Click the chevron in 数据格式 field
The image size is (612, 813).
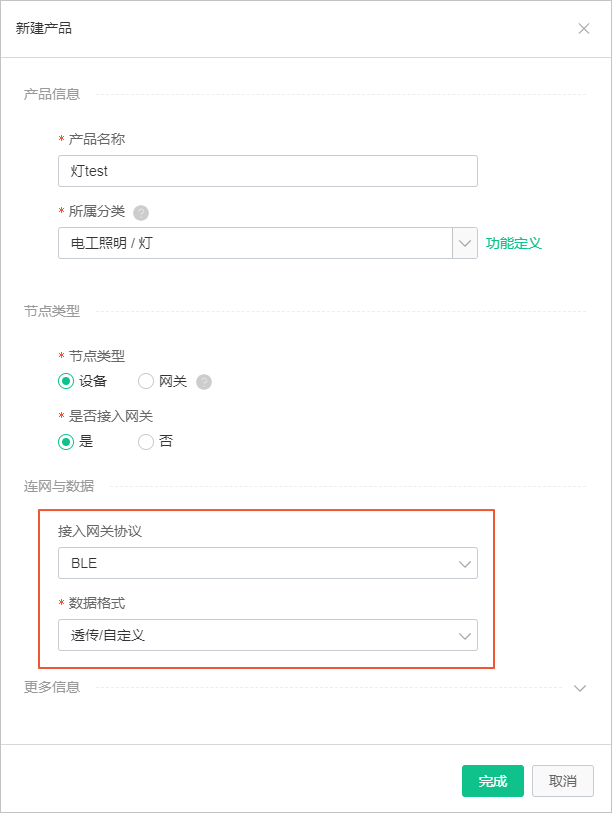coord(465,636)
